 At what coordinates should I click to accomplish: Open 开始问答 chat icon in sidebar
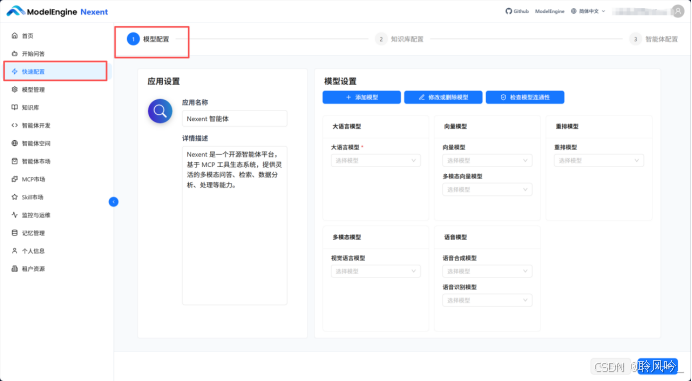[x=15, y=53]
